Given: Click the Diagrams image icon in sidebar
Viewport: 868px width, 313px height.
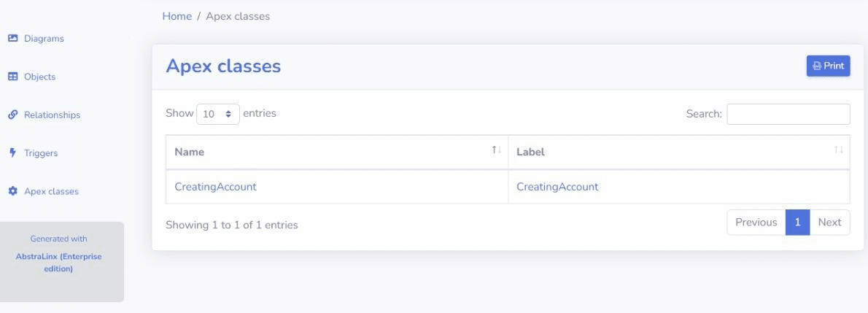Looking at the screenshot, I should pyautogui.click(x=12, y=39).
